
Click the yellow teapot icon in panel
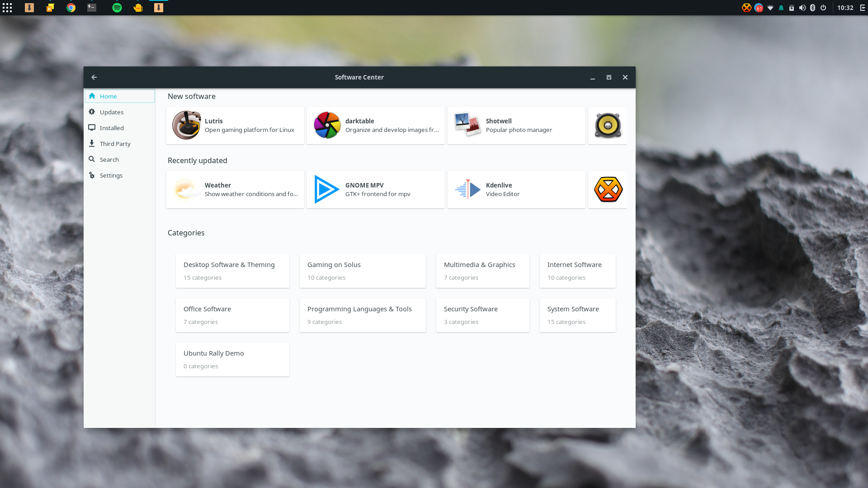click(x=138, y=8)
